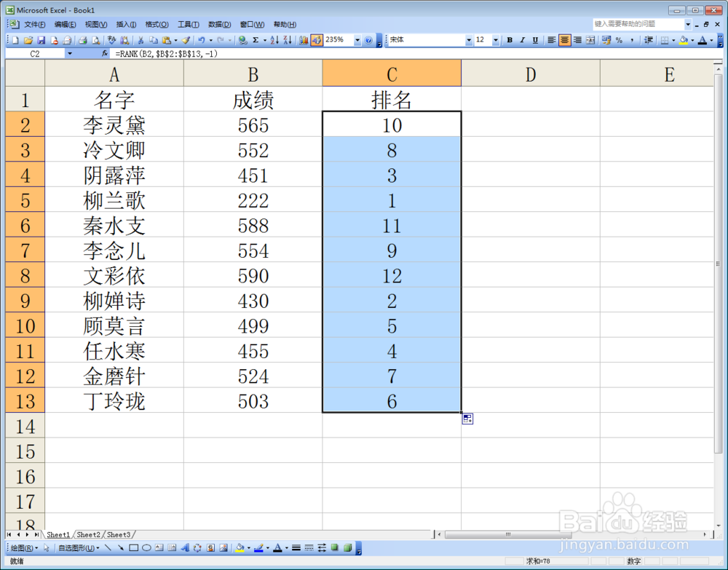This screenshot has width=728, height=570.
Task: Print the worksheet with the printer icon
Action: click(83, 40)
